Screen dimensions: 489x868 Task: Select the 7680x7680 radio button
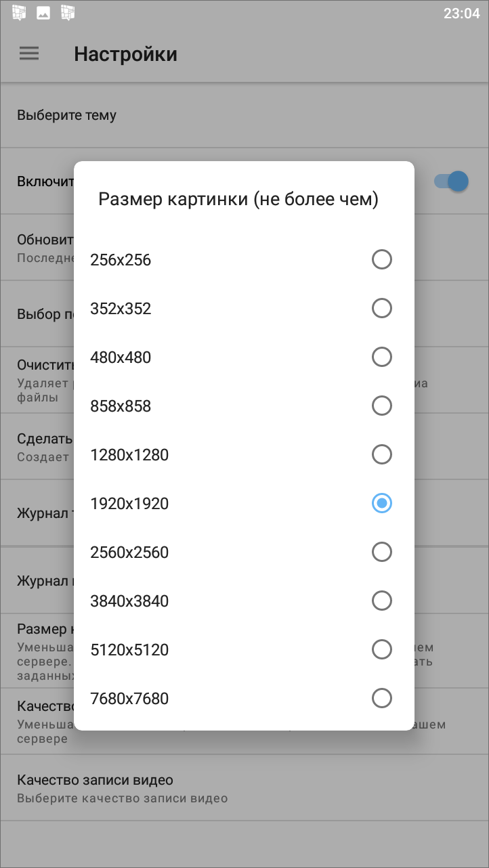(382, 698)
